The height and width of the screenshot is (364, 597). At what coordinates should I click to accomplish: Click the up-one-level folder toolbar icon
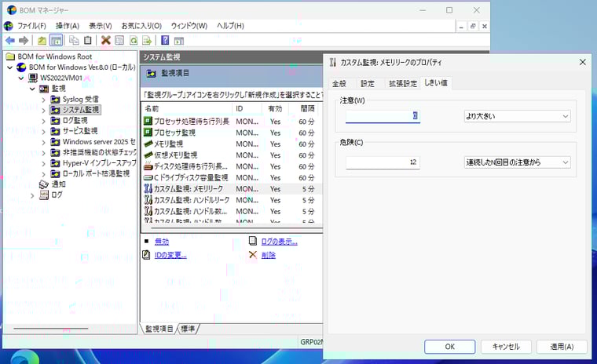point(42,40)
